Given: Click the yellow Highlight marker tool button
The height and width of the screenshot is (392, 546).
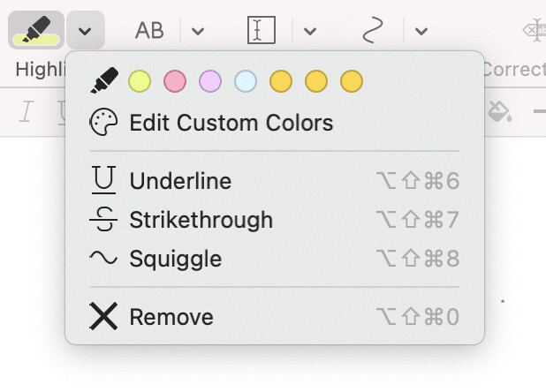Looking at the screenshot, I should tap(35, 31).
